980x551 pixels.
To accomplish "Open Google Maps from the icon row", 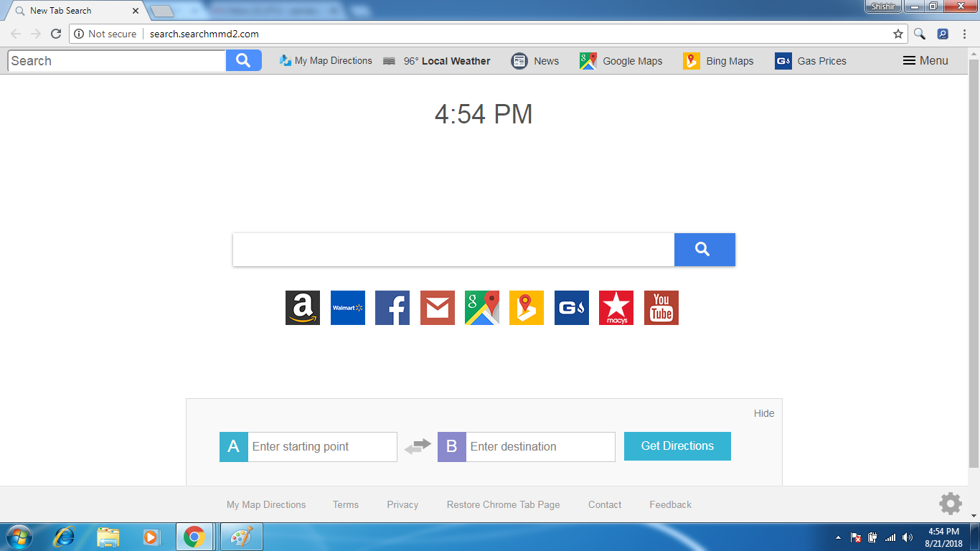I will [481, 307].
